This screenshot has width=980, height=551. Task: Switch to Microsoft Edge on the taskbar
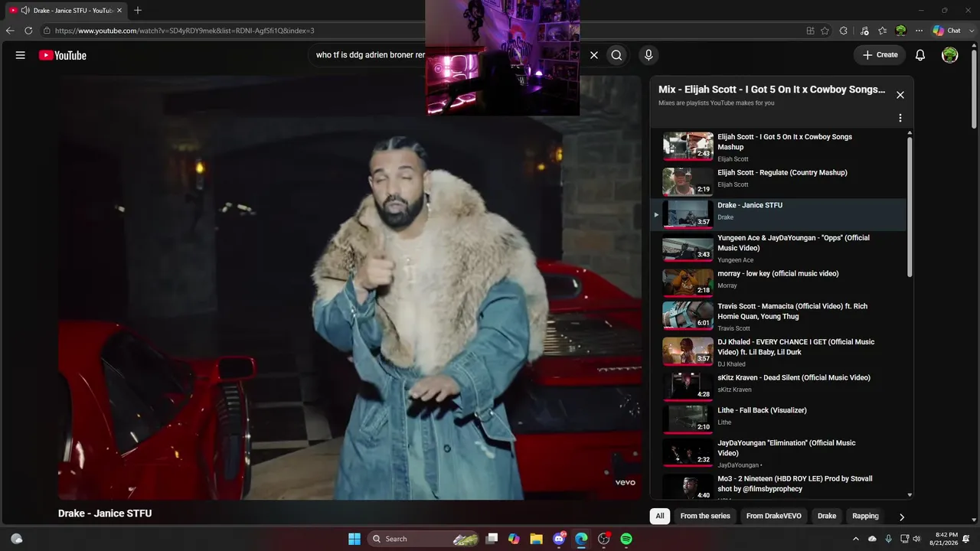[x=581, y=539]
